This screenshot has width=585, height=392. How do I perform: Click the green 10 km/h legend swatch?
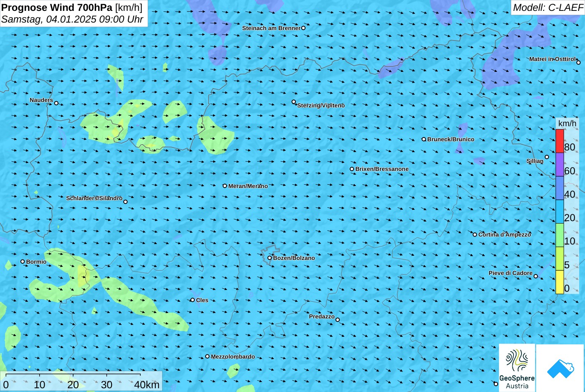coord(560,235)
